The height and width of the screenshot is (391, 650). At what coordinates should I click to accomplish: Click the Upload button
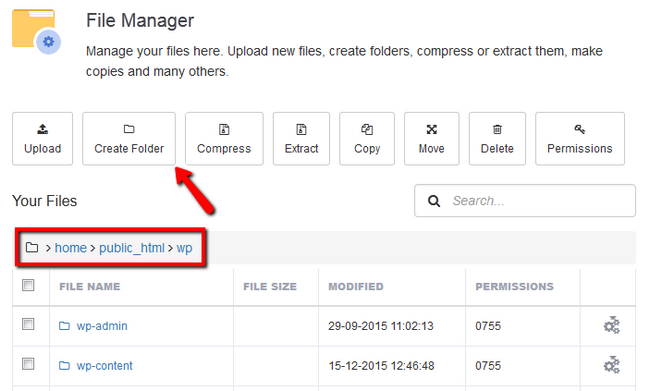click(x=42, y=138)
